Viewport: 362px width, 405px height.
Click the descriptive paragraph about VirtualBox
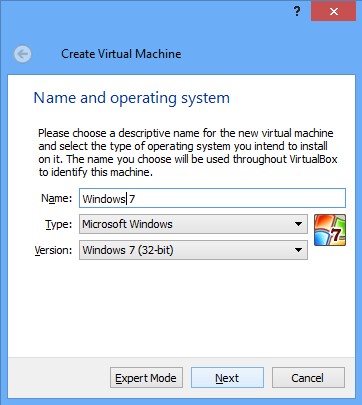(x=188, y=152)
